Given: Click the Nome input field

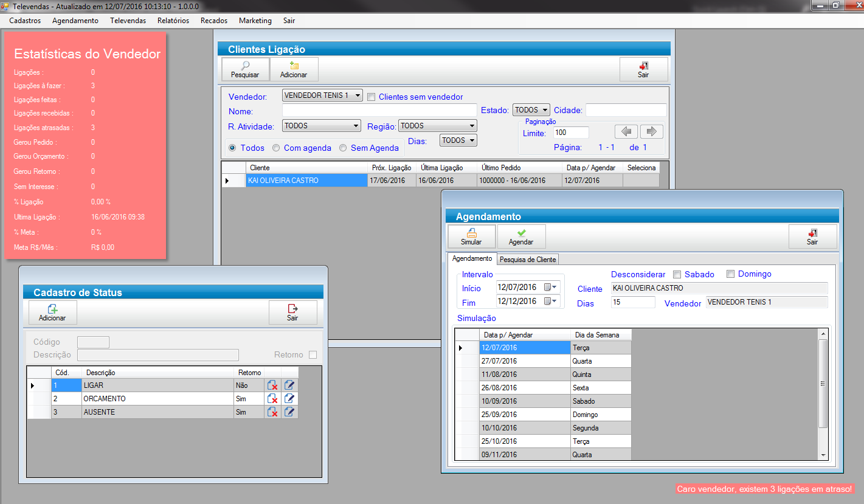Looking at the screenshot, I should 379,110.
